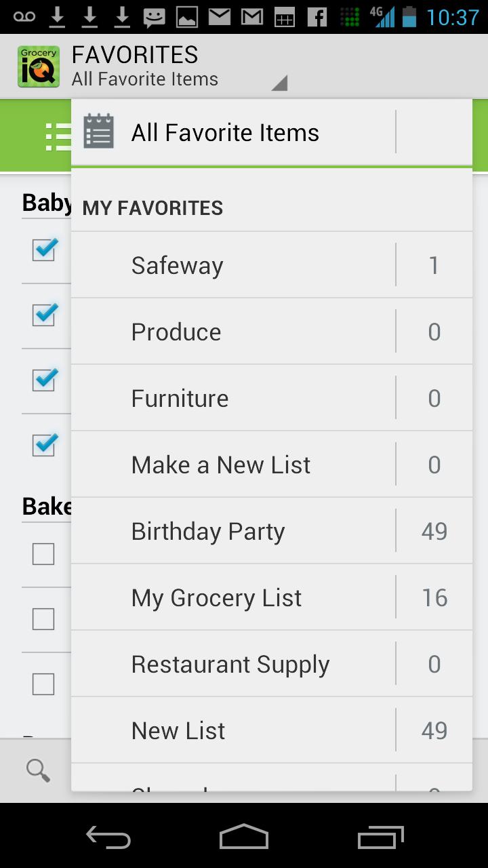488x868 pixels.
Task: Uncheck the last checked Baby checkbox
Action: 44,445
